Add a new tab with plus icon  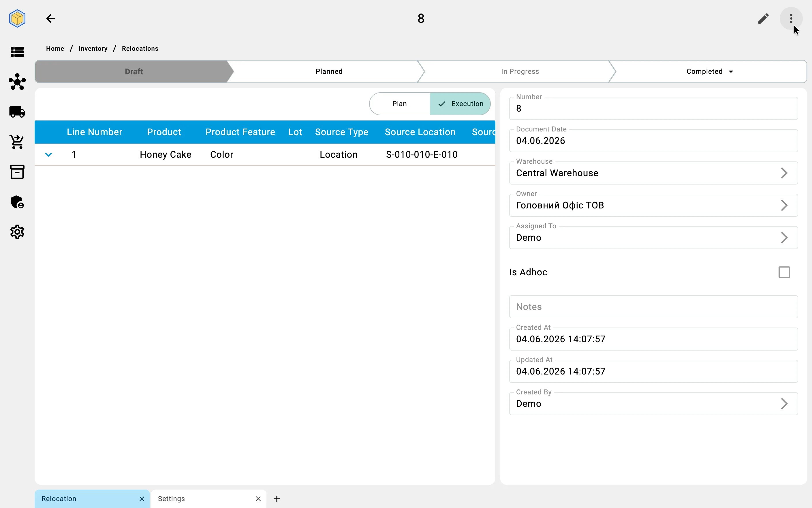[x=277, y=498]
